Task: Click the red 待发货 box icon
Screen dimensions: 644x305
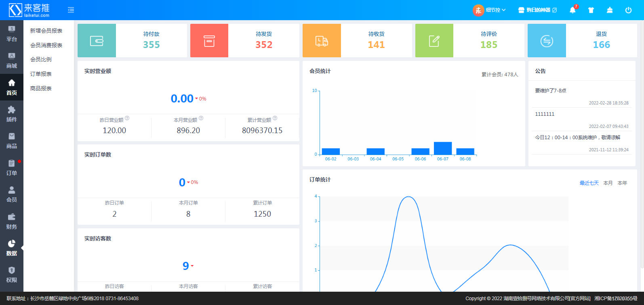Action: [209, 41]
